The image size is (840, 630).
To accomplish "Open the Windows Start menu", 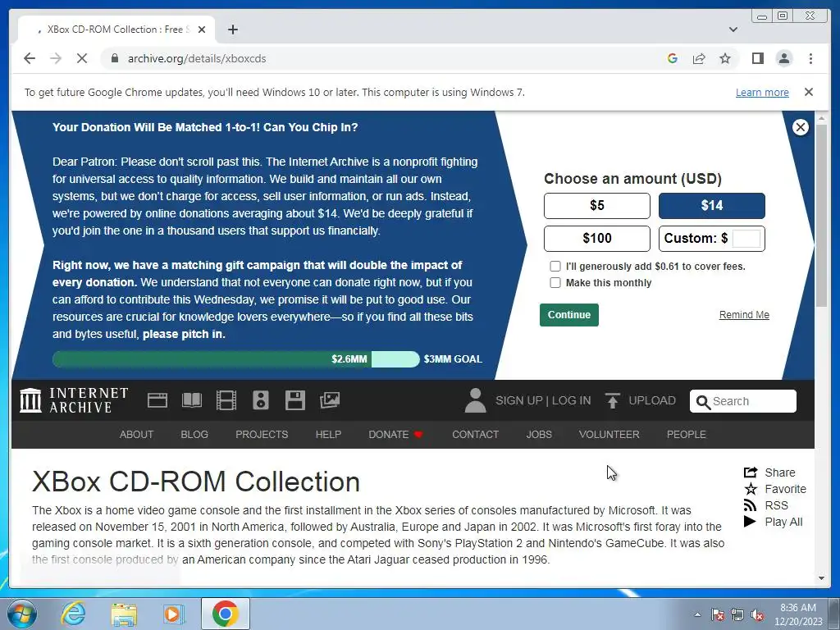I will 21,614.
